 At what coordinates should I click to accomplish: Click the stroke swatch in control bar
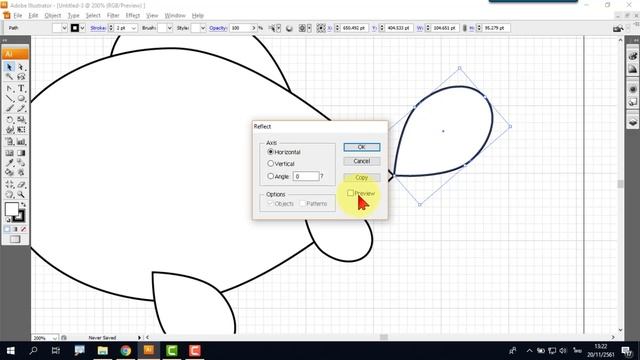[75, 28]
